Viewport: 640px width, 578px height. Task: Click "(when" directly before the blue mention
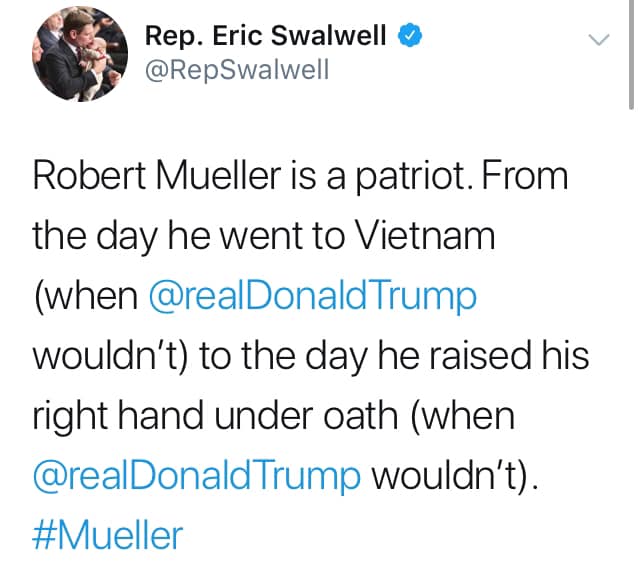tap(86, 296)
